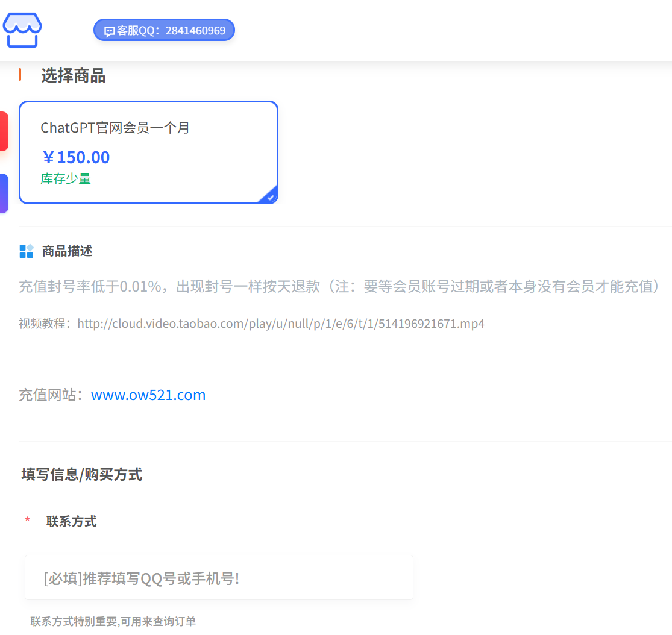Open the www.ow521.com recharge website link
This screenshot has width=672, height=635.
tap(148, 395)
